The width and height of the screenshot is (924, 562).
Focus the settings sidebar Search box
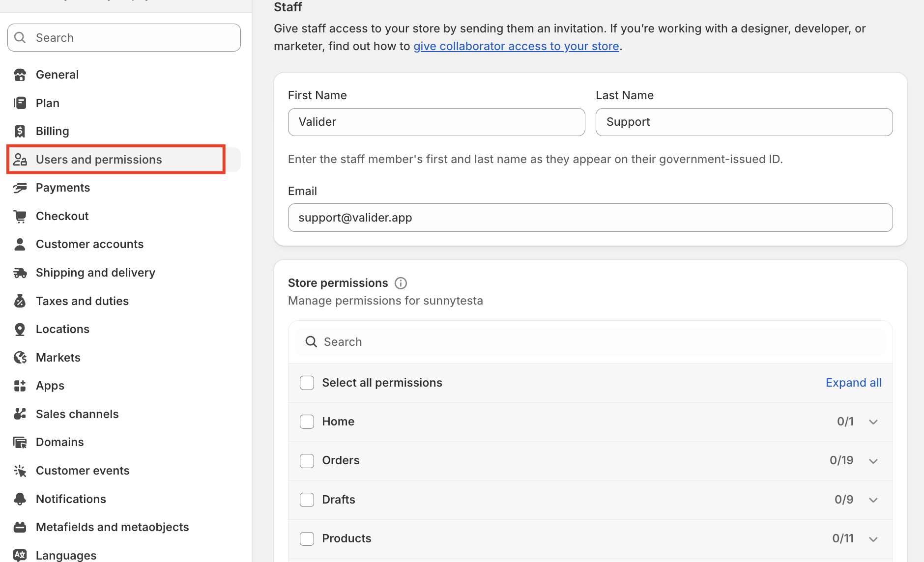(124, 38)
